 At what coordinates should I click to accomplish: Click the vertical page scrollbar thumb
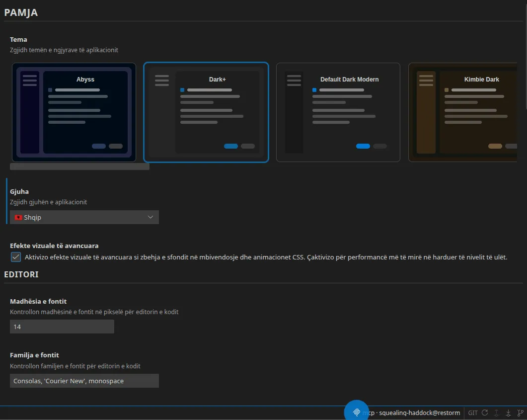[526, 56]
